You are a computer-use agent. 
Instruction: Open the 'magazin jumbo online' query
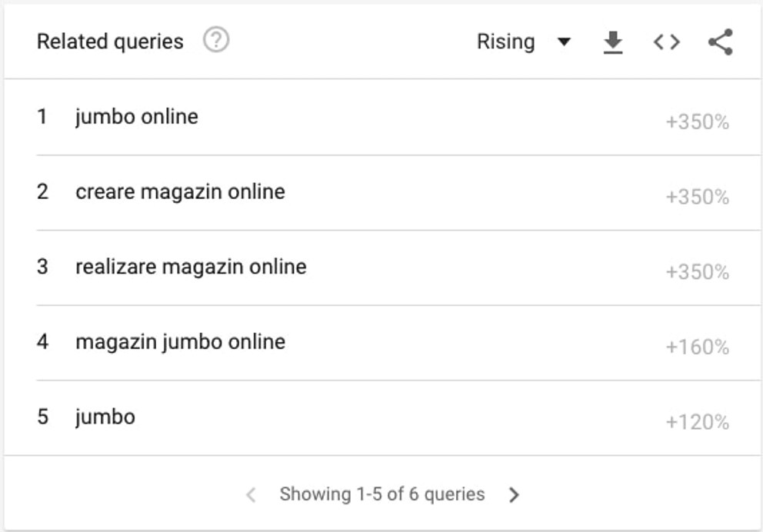click(180, 342)
